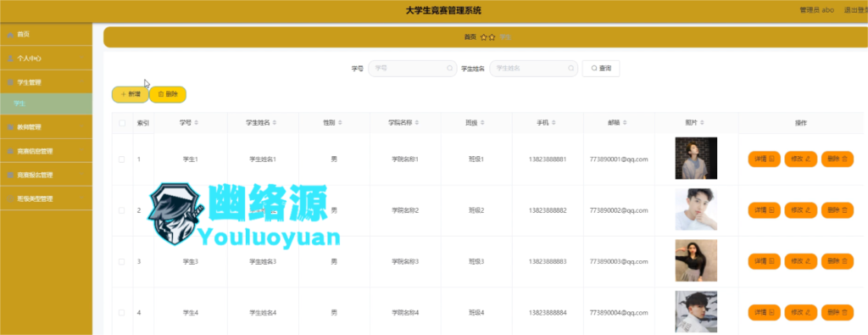This screenshot has width=868, height=335.
Task: Click 删除 for 学生1 row
Action: 837,159
